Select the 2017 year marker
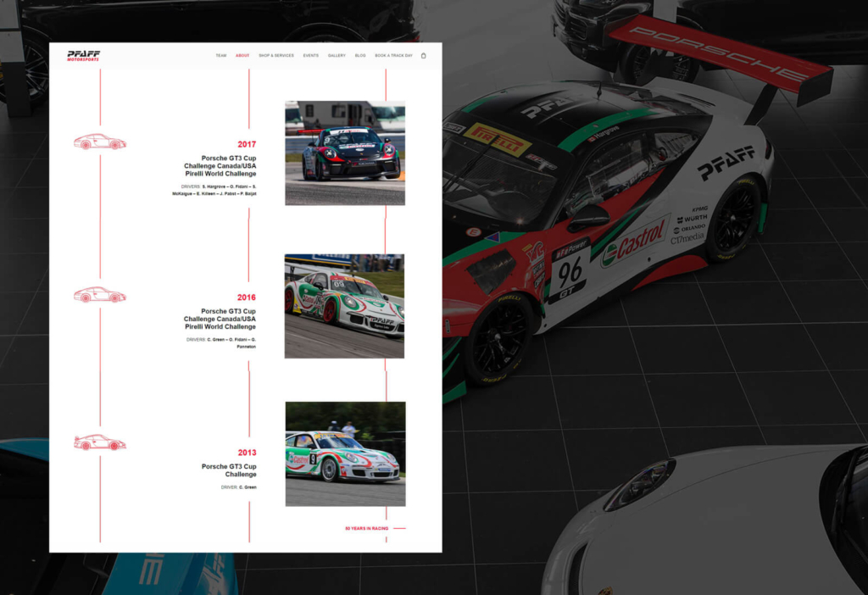 coord(247,145)
